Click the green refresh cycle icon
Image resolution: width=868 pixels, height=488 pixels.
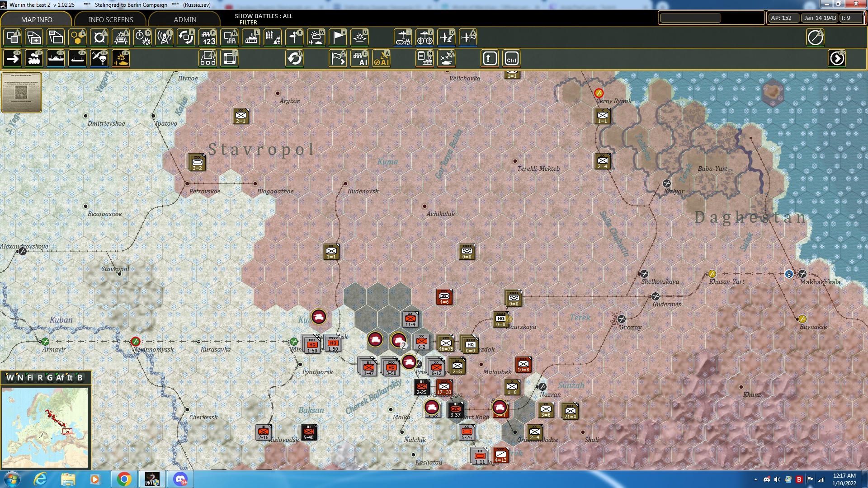(x=294, y=59)
